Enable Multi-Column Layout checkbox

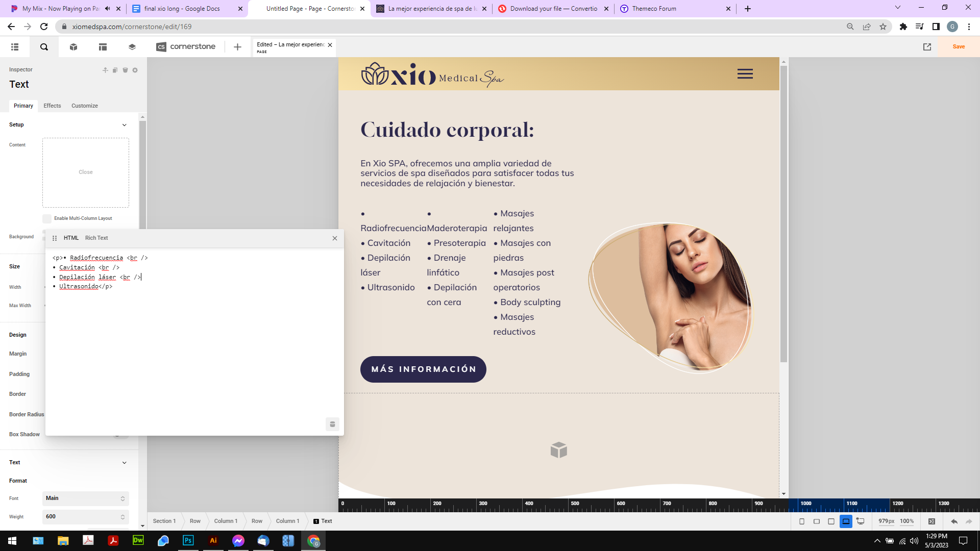(x=47, y=219)
